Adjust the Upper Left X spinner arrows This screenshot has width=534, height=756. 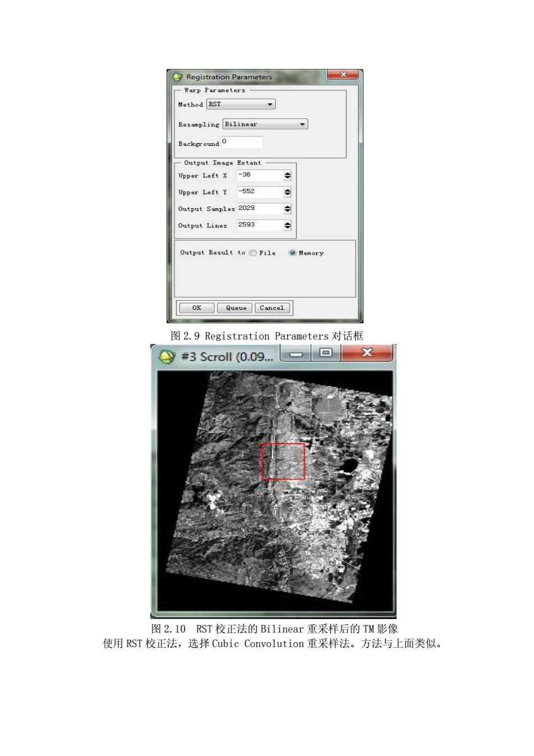pyautogui.click(x=287, y=176)
